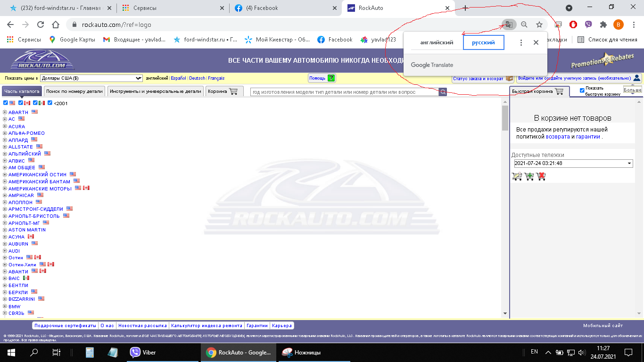Image resolution: width=644 pixels, height=362 pixels.
Task: Click the 'Français' language link
Action: [216, 78]
